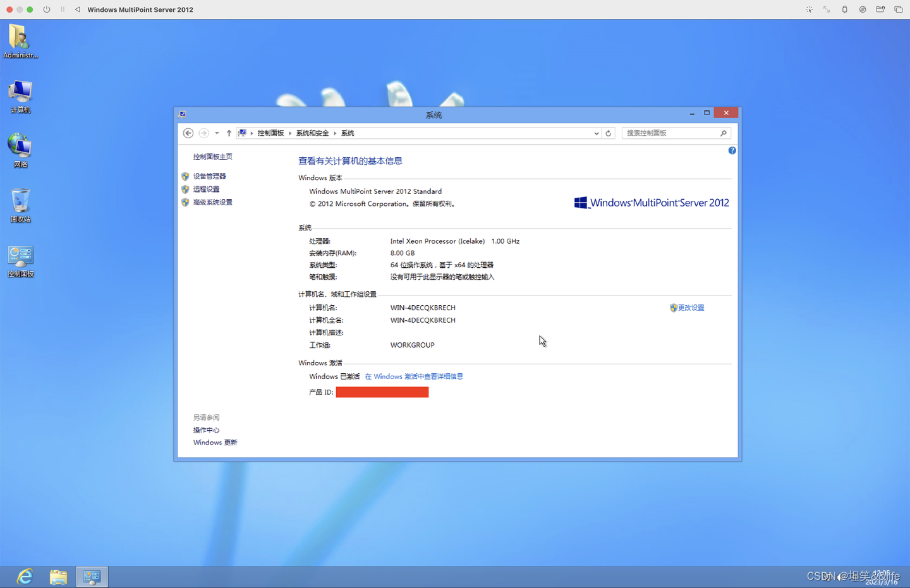Open 远程设置 from the sidebar
This screenshot has height=588, width=910.
coord(206,189)
